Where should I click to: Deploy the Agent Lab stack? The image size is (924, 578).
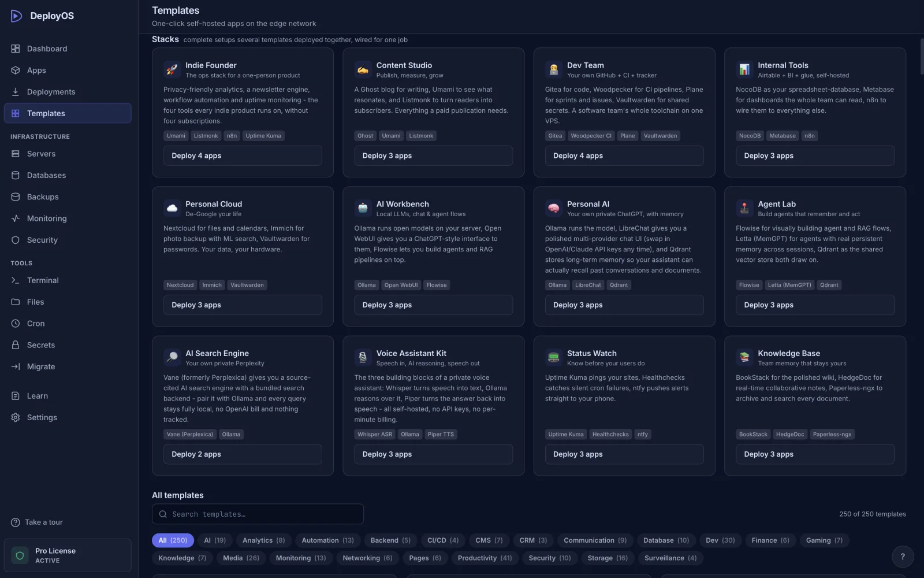815,305
